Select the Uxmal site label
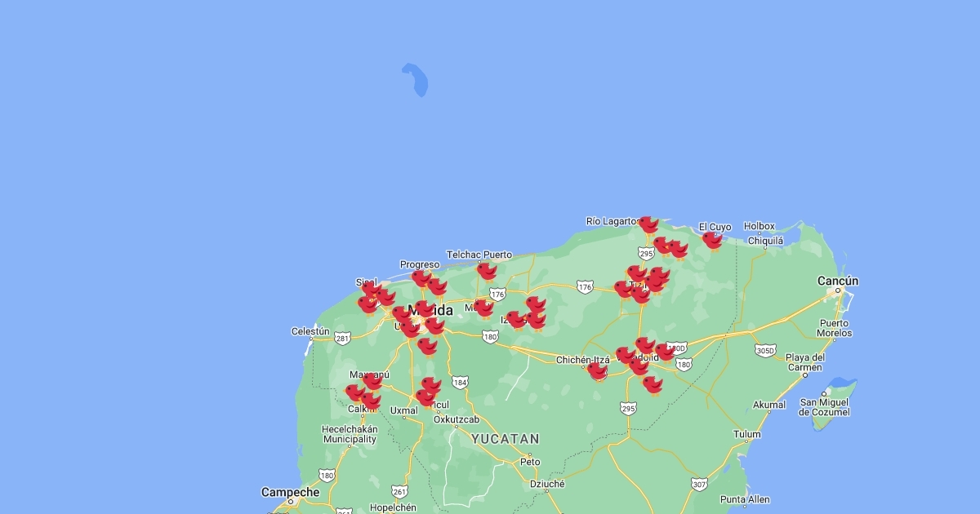 tap(404, 410)
